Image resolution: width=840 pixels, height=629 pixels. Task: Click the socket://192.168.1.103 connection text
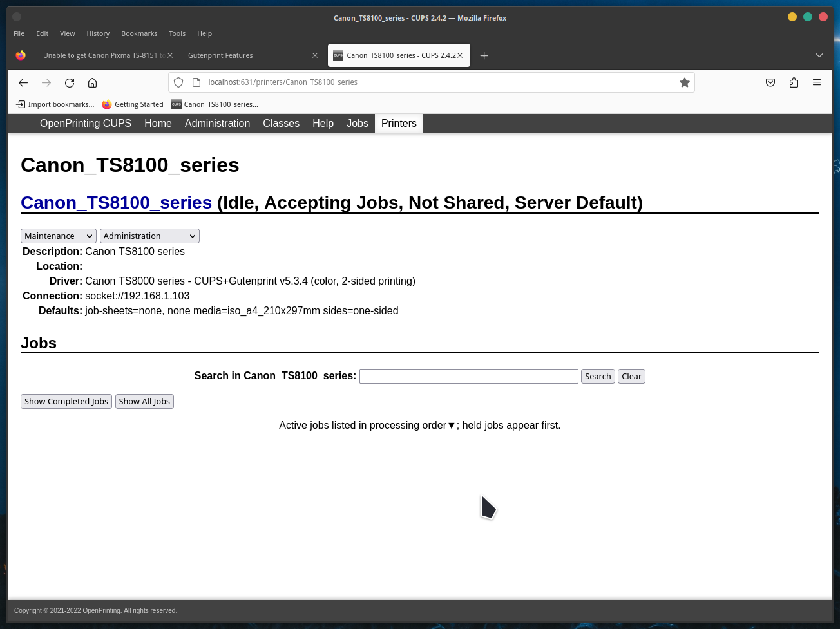pyautogui.click(x=137, y=296)
